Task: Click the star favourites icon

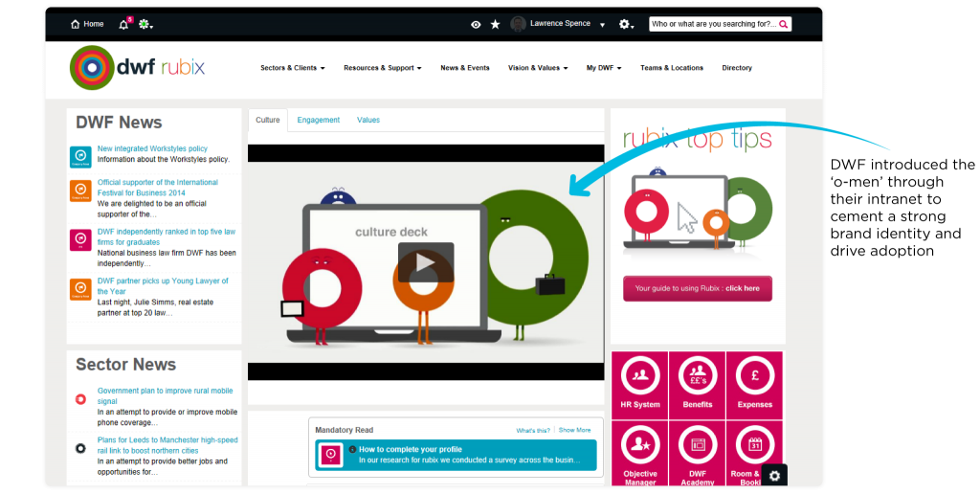Action: 495,24
